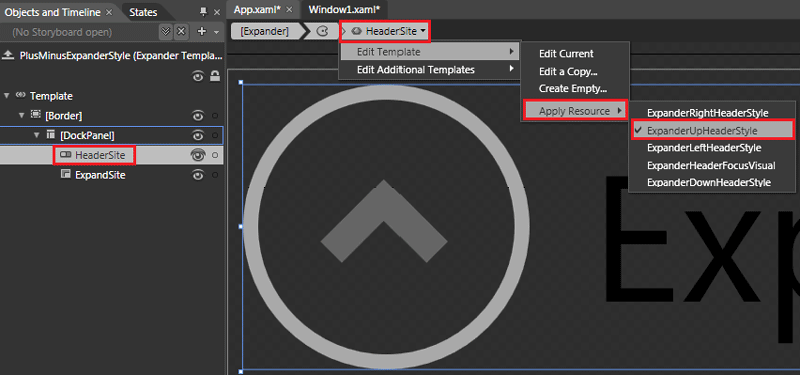The height and width of the screenshot is (375, 800).
Task: Click the checkmark beside ExpanderUpHeaderStyle
Action: [638, 130]
